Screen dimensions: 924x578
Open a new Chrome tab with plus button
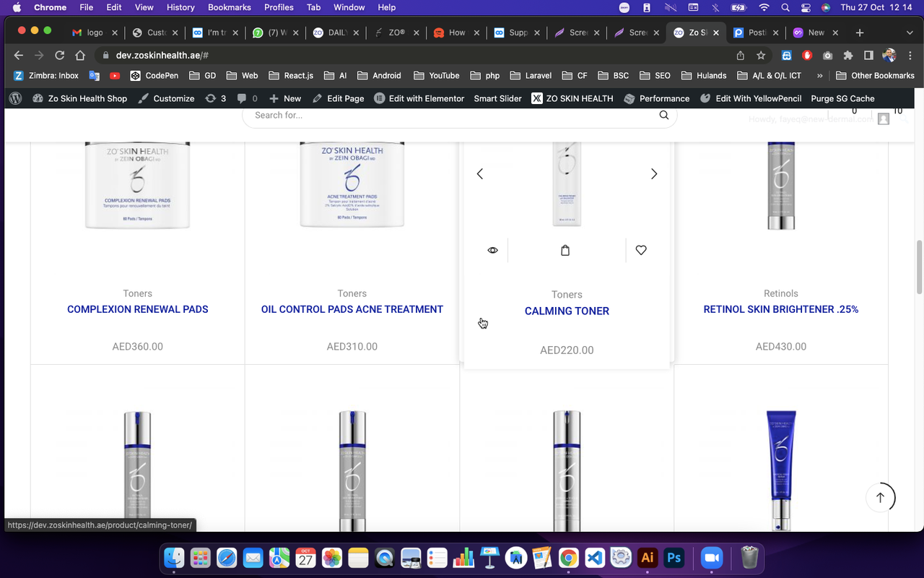859,33
